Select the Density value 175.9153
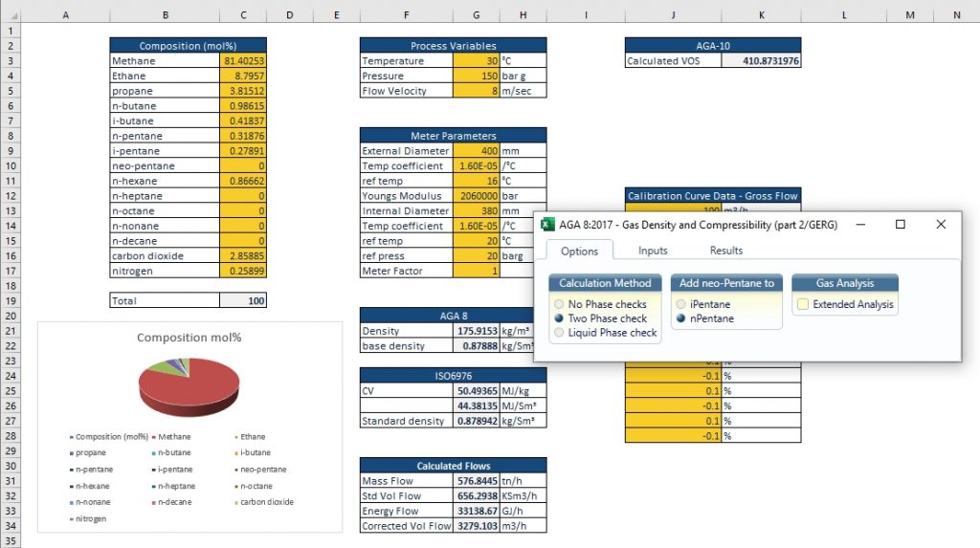 (x=477, y=331)
